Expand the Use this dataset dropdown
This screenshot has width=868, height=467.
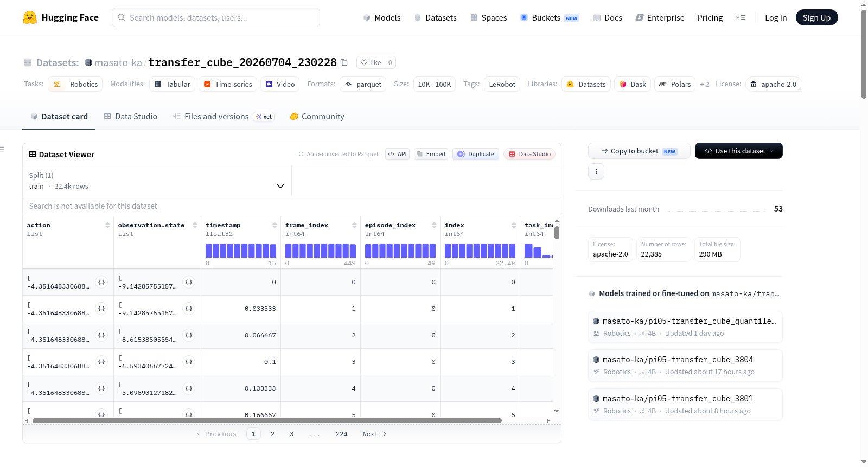coord(739,151)
